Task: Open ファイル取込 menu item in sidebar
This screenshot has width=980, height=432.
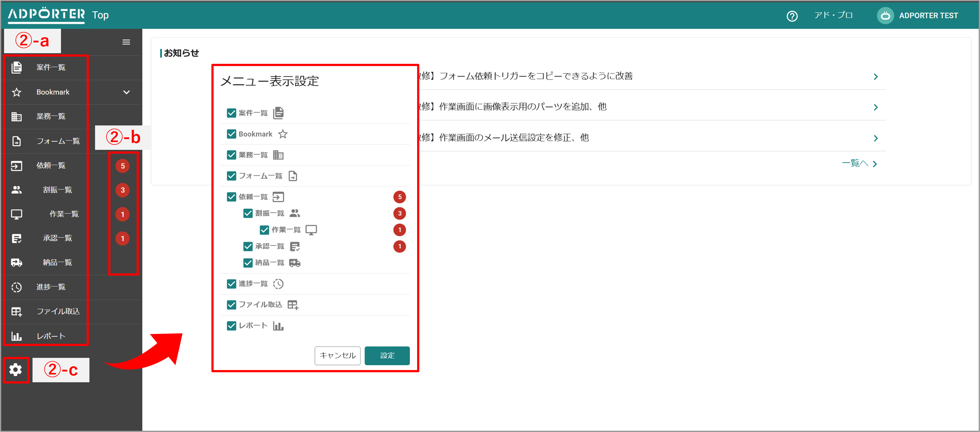Action: [58, 312]
